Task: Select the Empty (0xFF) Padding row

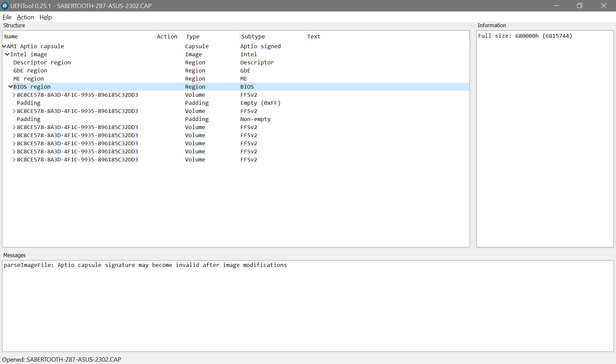Action: click(236, 103)
